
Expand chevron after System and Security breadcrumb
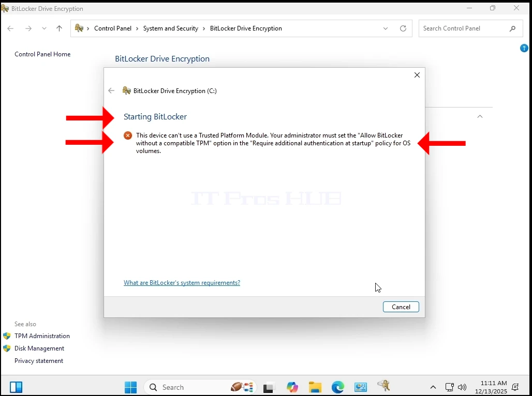pos(204,28)
